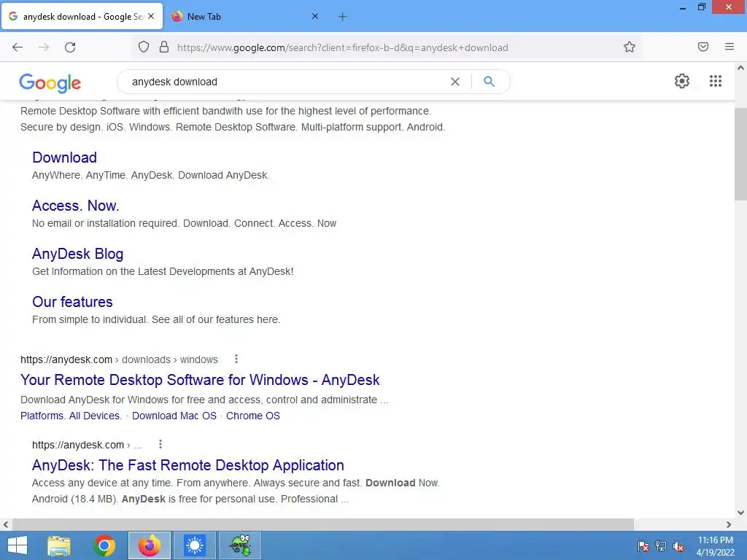Open the taskbar clock and date
Viewport: 747px width, 560px height.
[x=715, y=546]
